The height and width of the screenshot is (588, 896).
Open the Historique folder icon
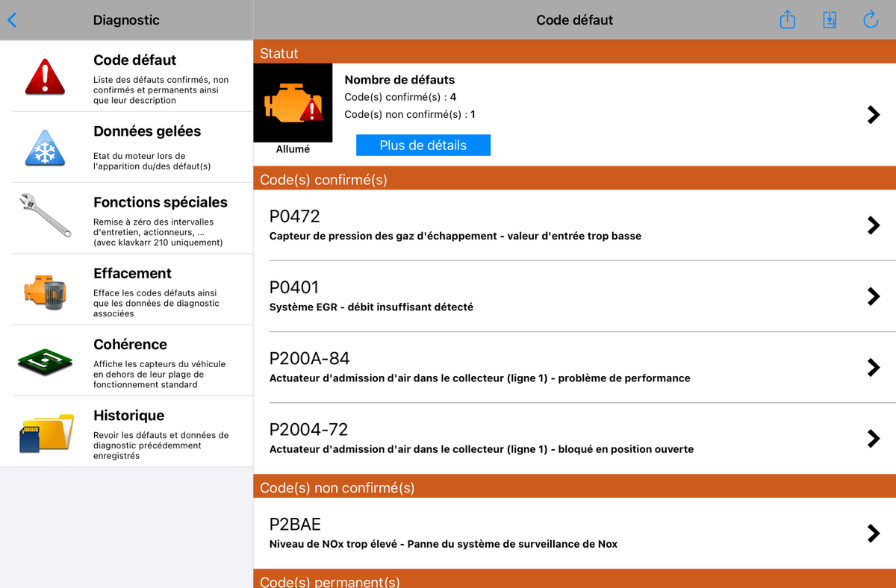tap(46, 433)
